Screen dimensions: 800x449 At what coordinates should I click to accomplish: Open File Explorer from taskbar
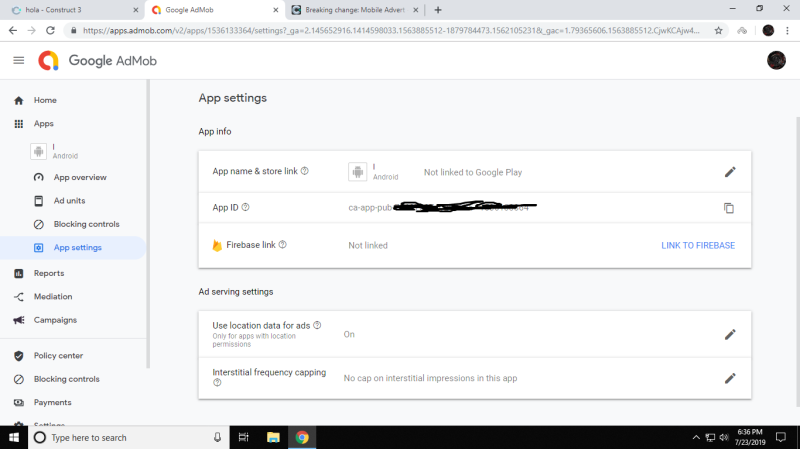(273, 437)
